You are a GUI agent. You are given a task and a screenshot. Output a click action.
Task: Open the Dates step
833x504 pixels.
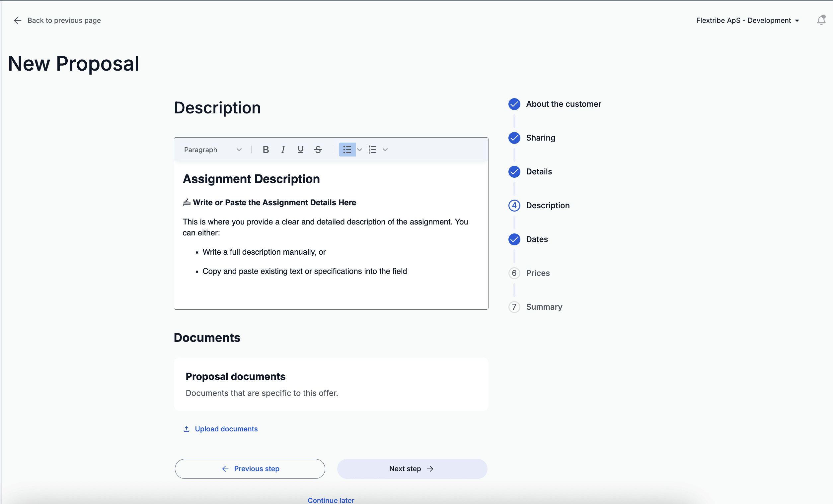(x=537, y=239)
